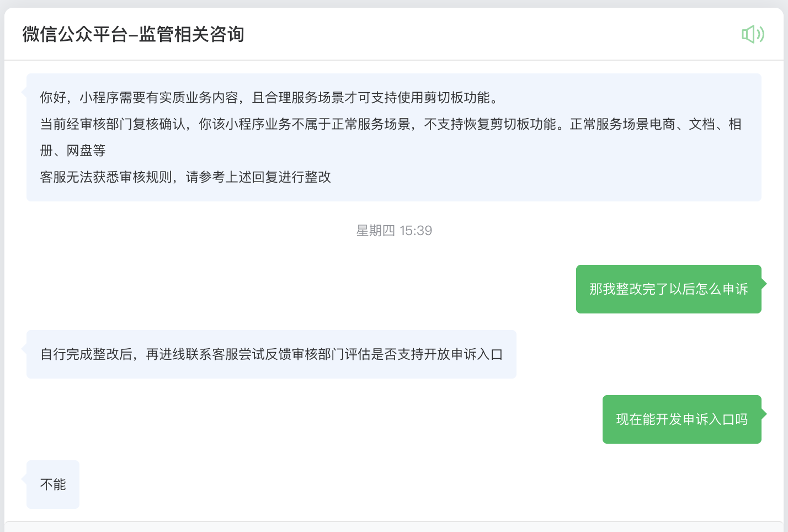Toggle the speaker sound icon
The height and width of the screenshot is (532, 788).
[x=753, y=34]
